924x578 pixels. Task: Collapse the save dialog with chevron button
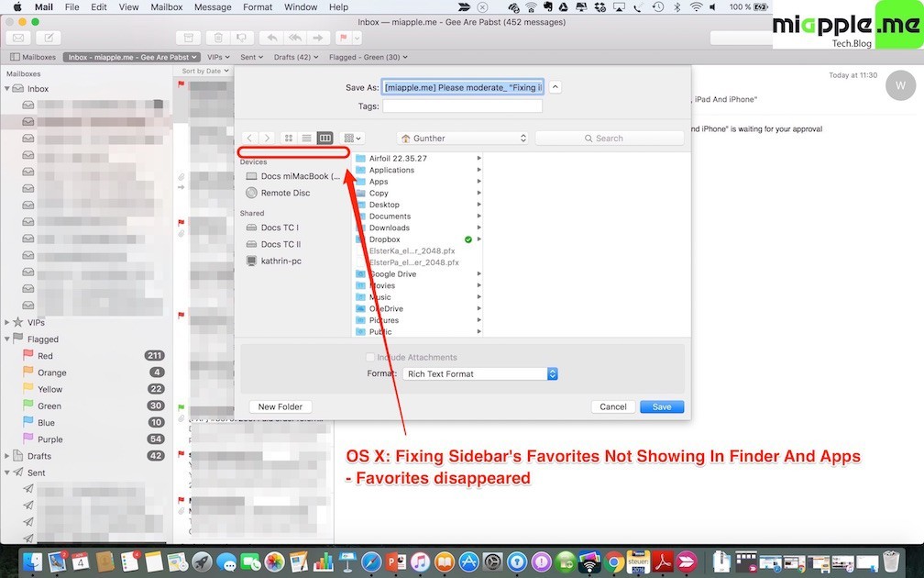(x=555, y=87)
